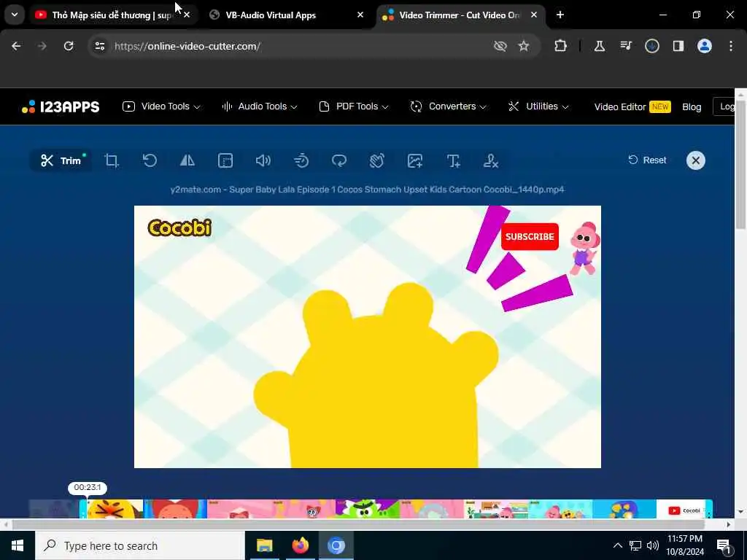Open the Chrome profile avatar
This screenshot has height=560, width=747.
pos(705,46)
